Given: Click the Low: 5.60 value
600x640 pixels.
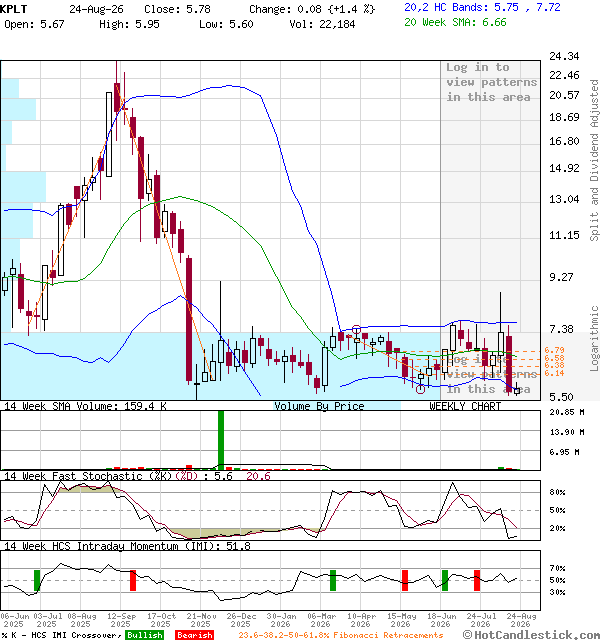Looking at the screenshot, I should [x=226, y=24].
